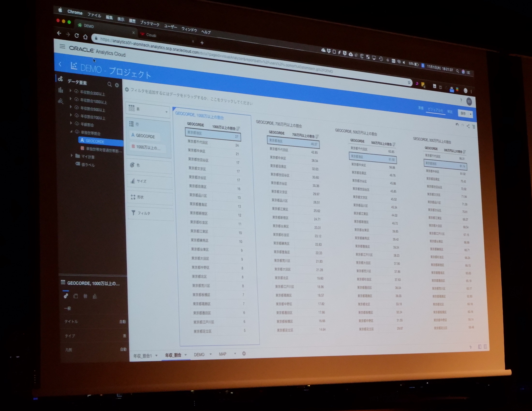The image size is (532, 411).
Task: Go back using blue header arrow
Action: click(x=60, y=64)
